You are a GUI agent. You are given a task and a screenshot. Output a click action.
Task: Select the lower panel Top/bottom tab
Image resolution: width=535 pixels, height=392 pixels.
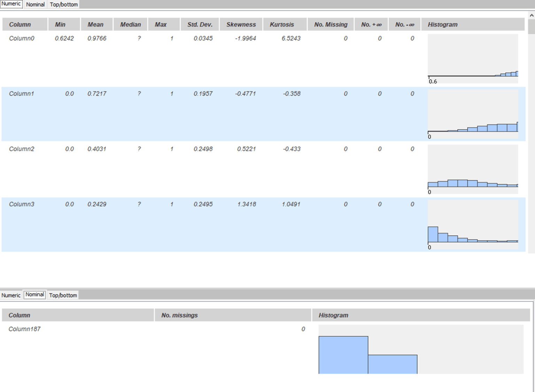[x=63, y=295]
